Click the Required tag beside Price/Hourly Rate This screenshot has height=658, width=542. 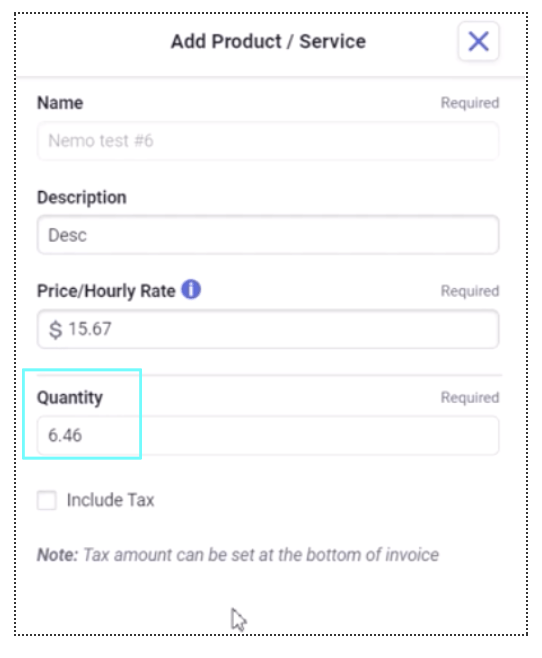coord(470,291)
